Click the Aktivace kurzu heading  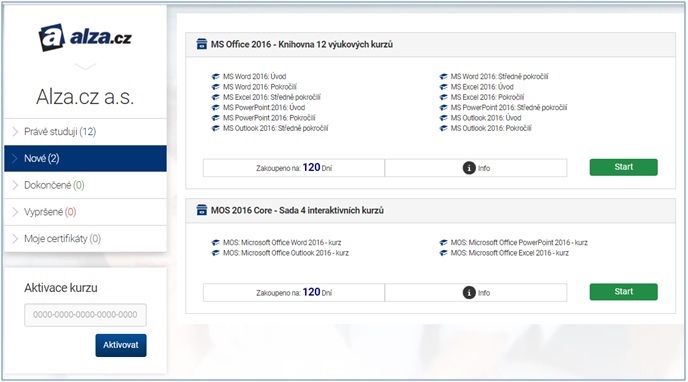[61, 288]
